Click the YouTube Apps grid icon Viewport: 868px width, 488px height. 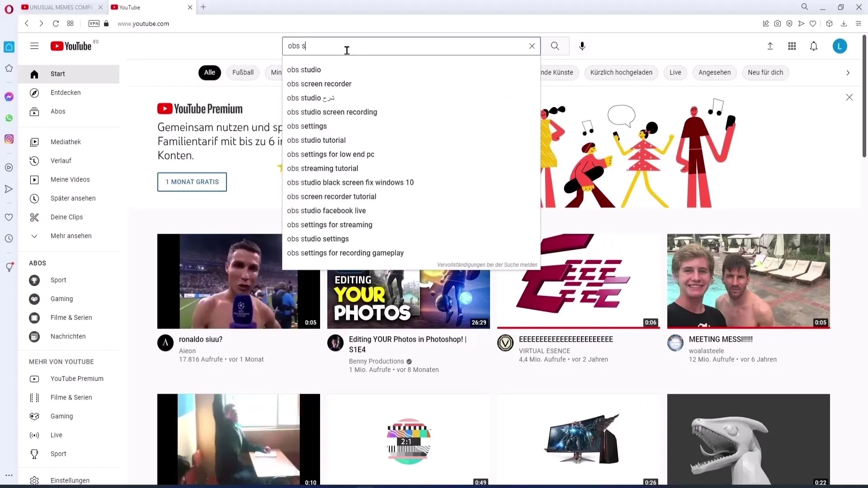793,47
